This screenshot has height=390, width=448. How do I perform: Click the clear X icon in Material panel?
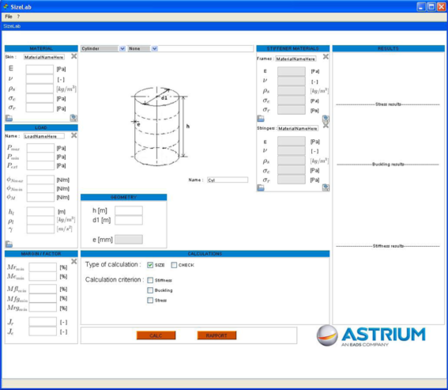tap(74, 56)
